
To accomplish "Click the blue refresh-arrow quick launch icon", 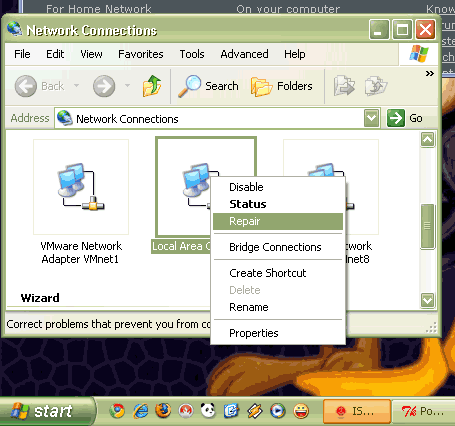I will click(231, 411).
